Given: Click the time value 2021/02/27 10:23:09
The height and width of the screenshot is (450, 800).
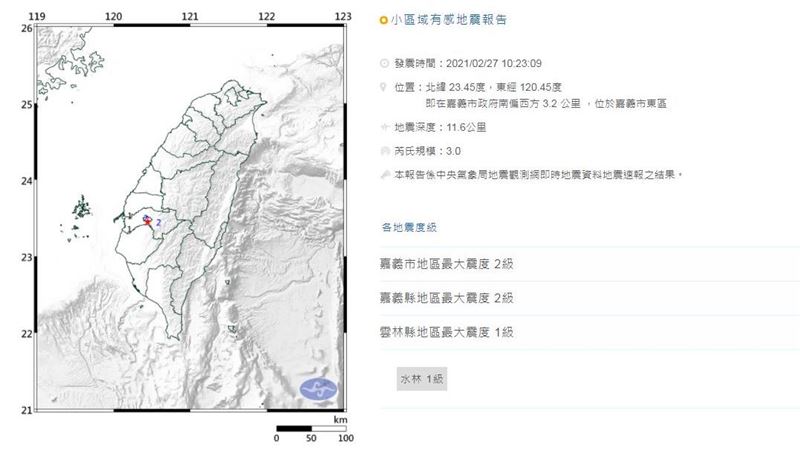Looking at the screenshot, I should point(494,63).
